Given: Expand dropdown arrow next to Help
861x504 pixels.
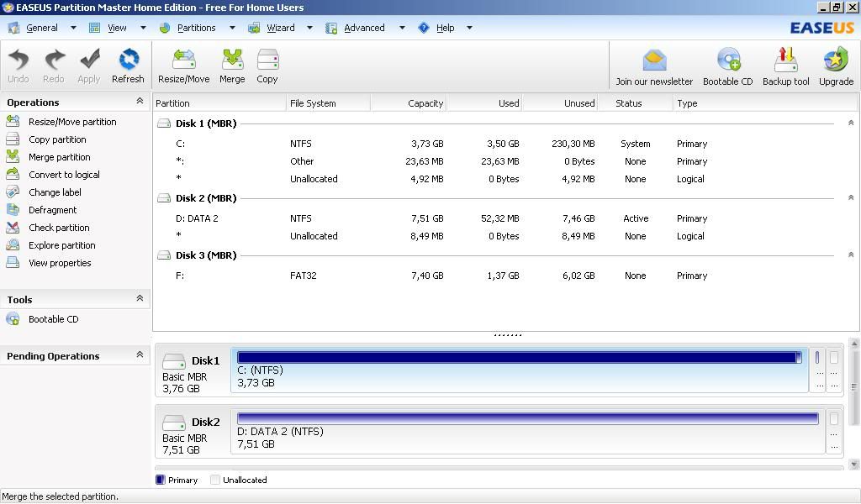Looking at the screenshot, I should tap(469, 28).
